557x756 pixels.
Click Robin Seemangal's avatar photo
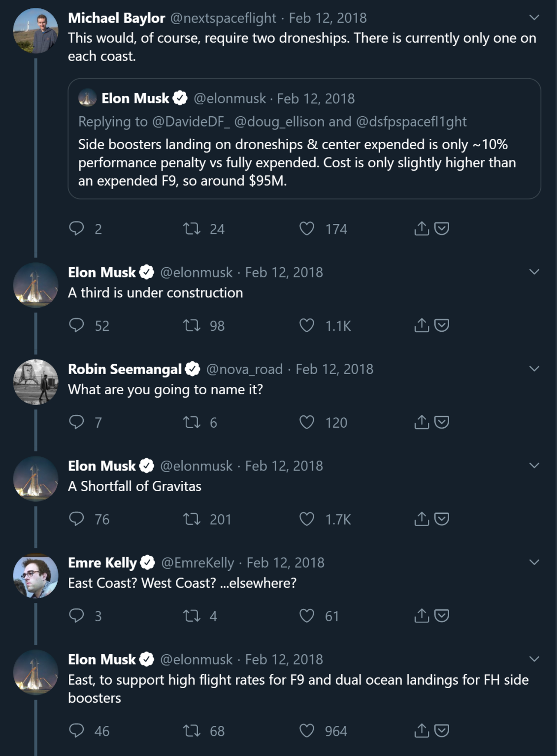pos(35,381)
